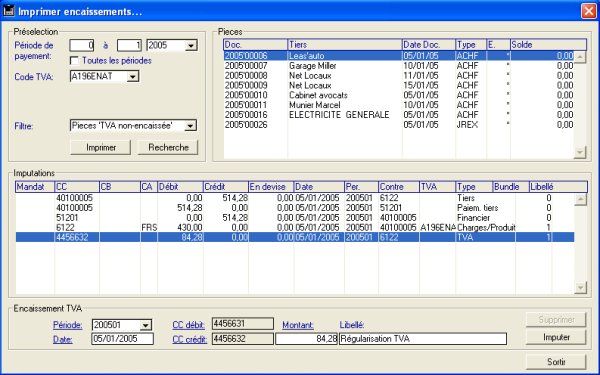
Task: Select piece 2005'00009 Net Locaux
Action: pyautogui.click(x=399, y=85)
